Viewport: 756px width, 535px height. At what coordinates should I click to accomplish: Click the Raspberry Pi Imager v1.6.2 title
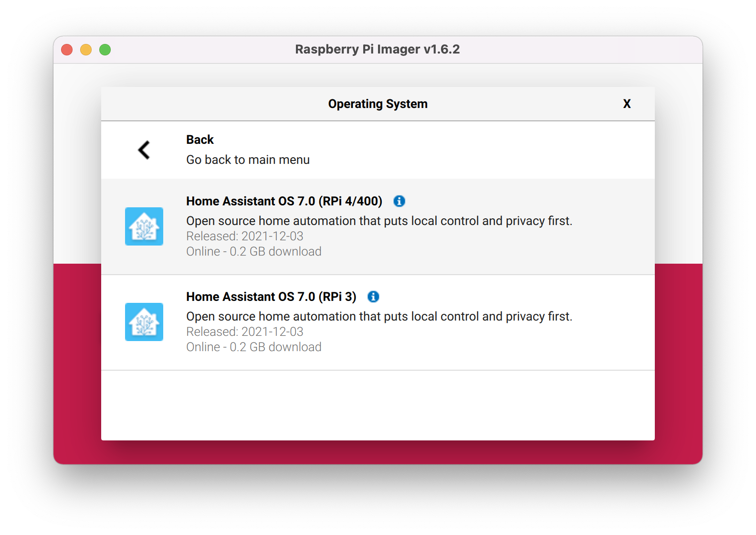(x=378, y=49)
